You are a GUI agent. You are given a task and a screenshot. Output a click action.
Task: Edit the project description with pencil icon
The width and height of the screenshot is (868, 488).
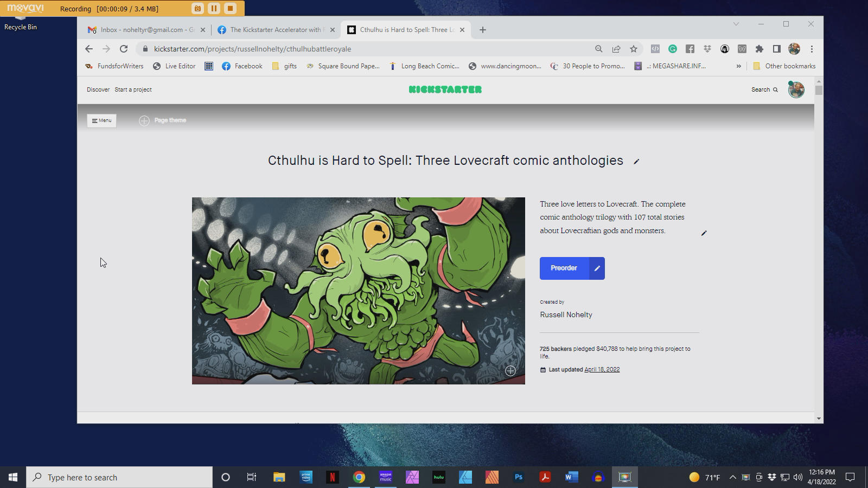click(x=704, y=233)
